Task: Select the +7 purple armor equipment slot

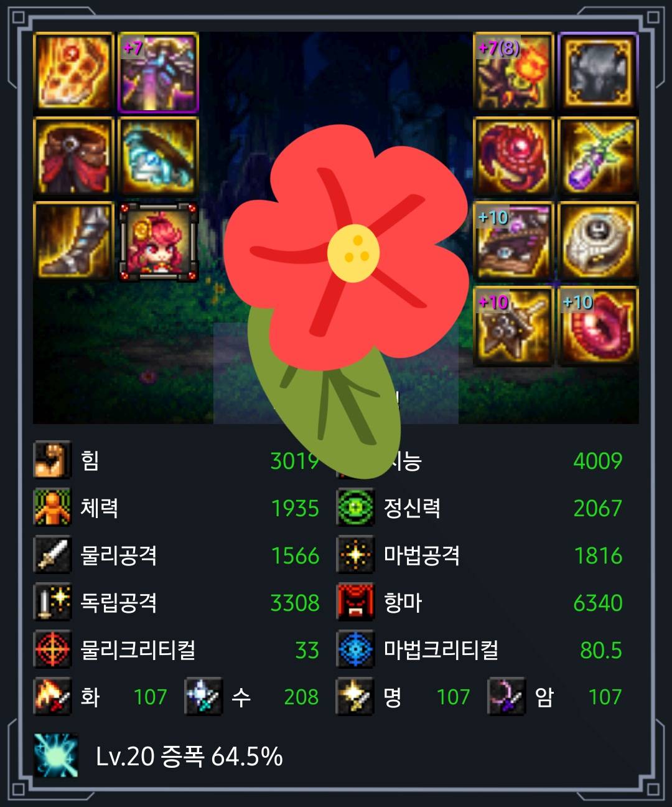Action: click(x=158, y=72)
